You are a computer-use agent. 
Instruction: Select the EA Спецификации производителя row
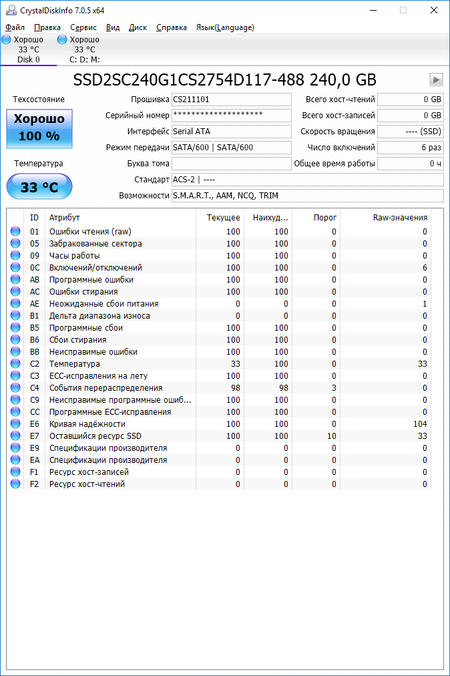click(219, 460)
